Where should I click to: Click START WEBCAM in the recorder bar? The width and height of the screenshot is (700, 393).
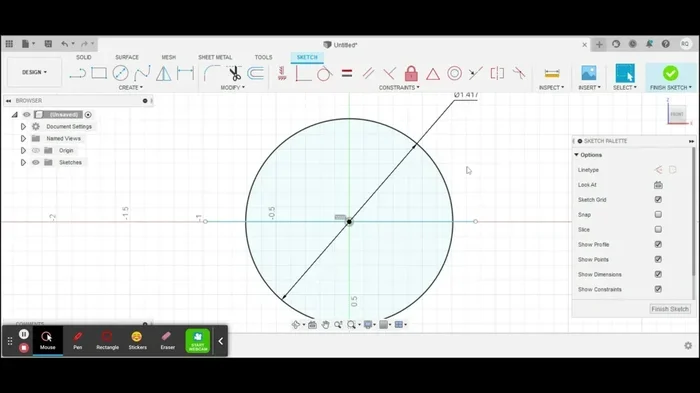pos(198,341)
